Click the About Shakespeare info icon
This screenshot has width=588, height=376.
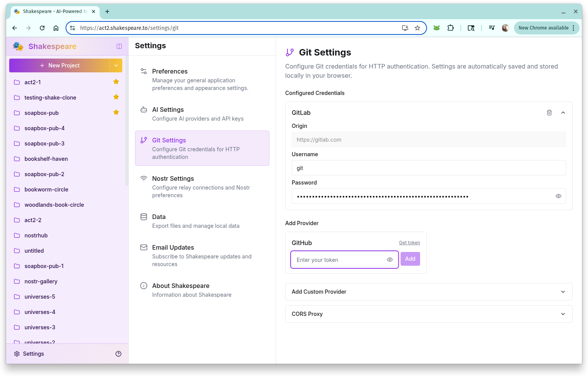coord(144,285)
